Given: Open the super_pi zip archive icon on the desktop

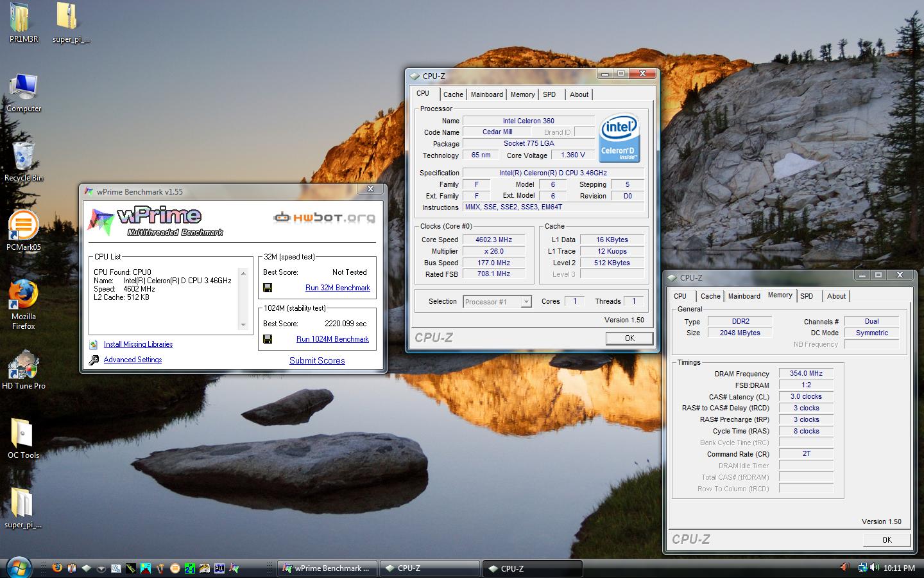Looking at the screenshot, I should tap(71, 22).
